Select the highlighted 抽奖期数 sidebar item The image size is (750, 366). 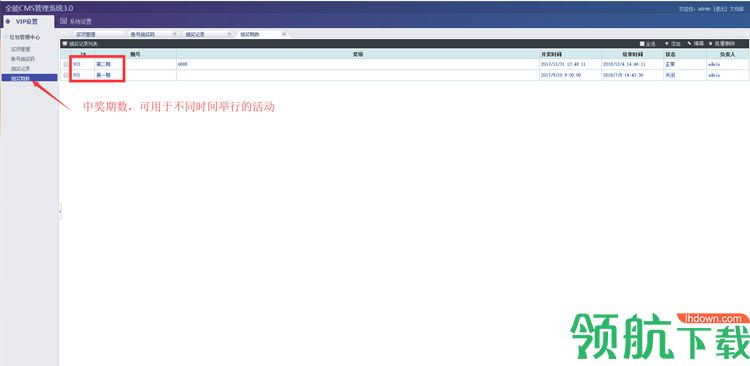point(29,78)
